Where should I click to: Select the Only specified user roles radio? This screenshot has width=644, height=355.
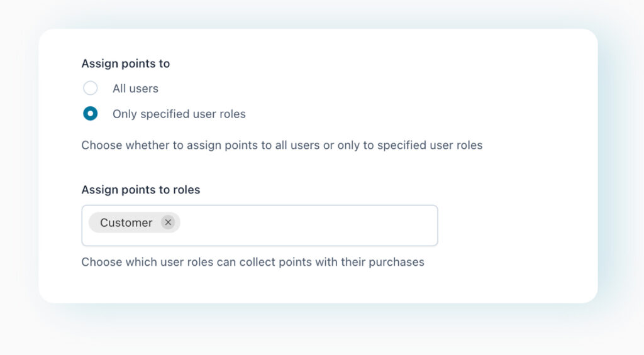[91, 114]
